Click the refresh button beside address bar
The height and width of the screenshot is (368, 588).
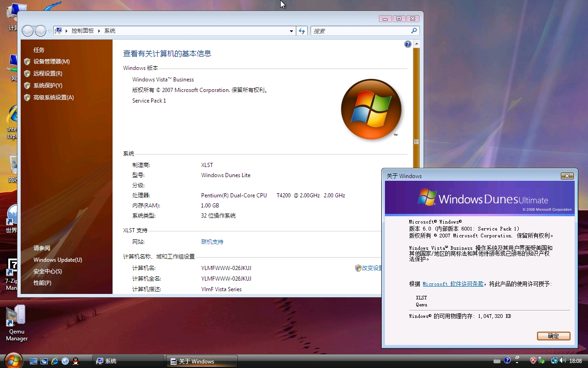(x=302, y=31)
